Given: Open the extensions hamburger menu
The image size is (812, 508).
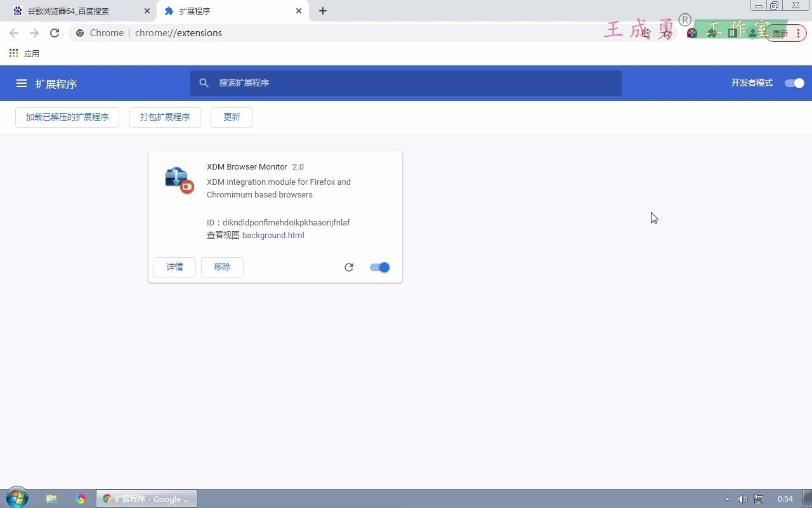Looking at the screenshot, I should 22,83.
